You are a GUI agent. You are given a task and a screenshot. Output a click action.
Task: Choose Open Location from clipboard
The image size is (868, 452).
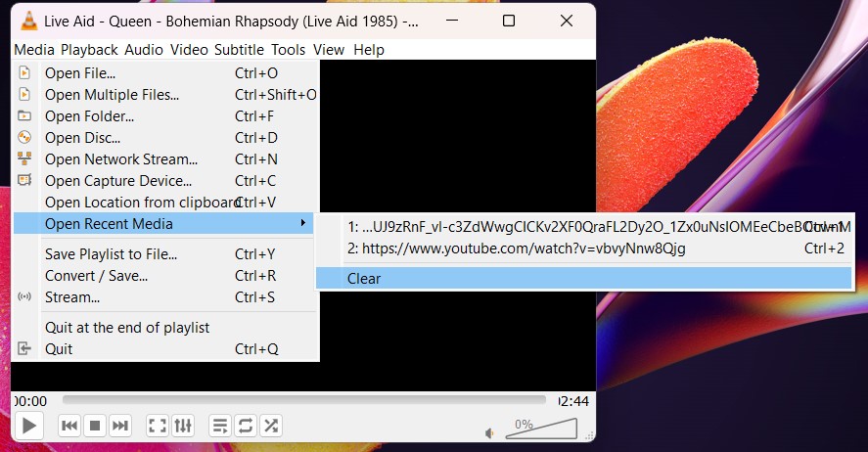(165, 203)
